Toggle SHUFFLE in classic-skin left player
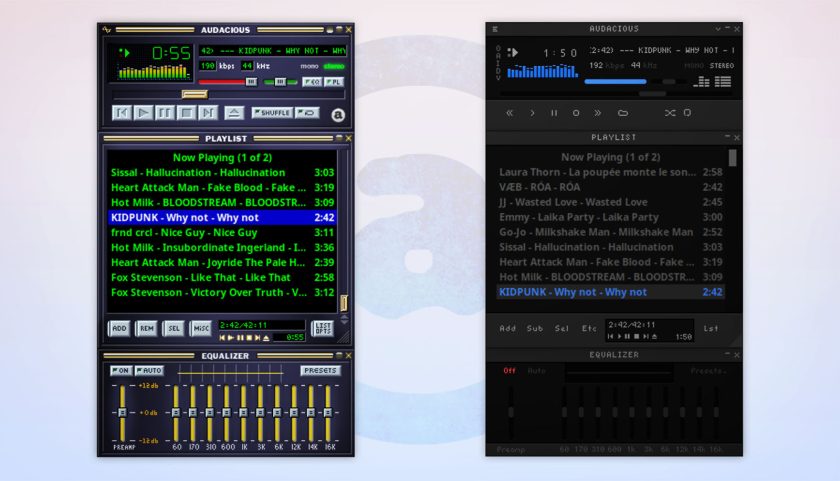The height and width of the screenshot is (481, 840). [272, 112]
